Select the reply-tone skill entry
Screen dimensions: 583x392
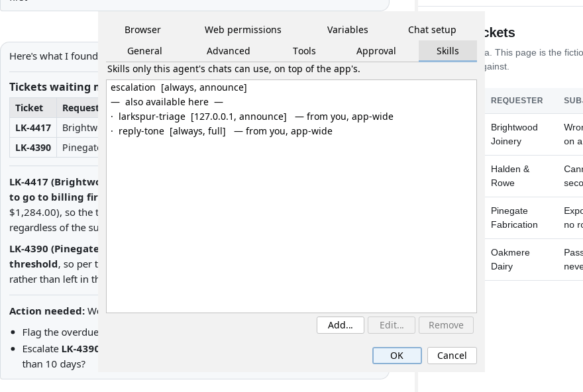tap(291, 131)
